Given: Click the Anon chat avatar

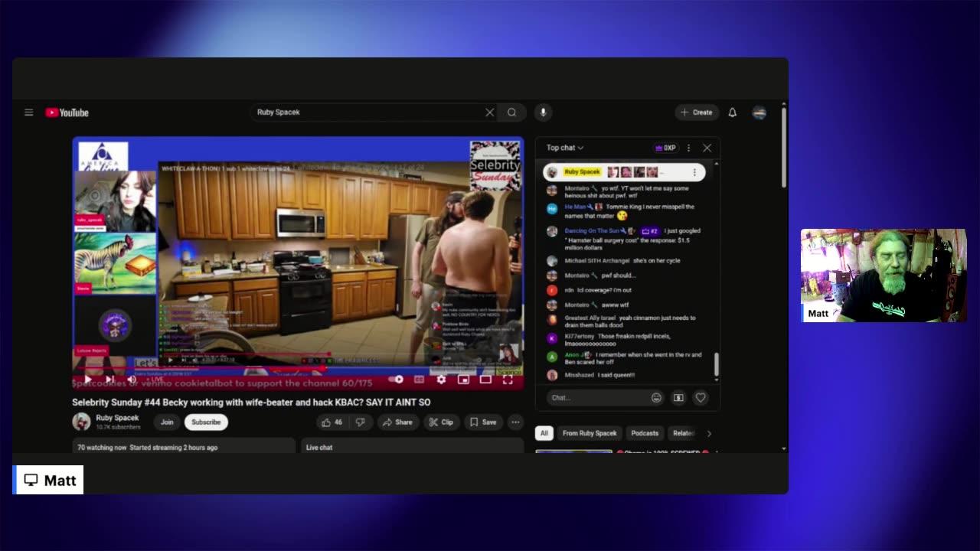Looking at the screenshot, I should coord(552,357).
